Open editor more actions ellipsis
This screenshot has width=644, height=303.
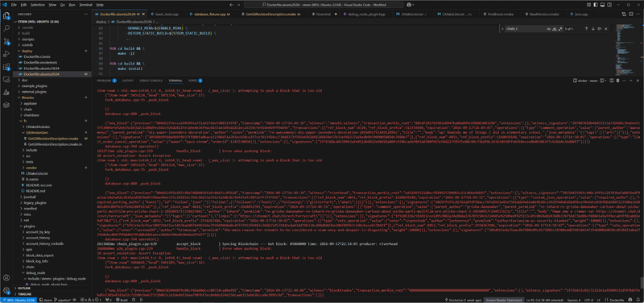(x=638, y=14)
